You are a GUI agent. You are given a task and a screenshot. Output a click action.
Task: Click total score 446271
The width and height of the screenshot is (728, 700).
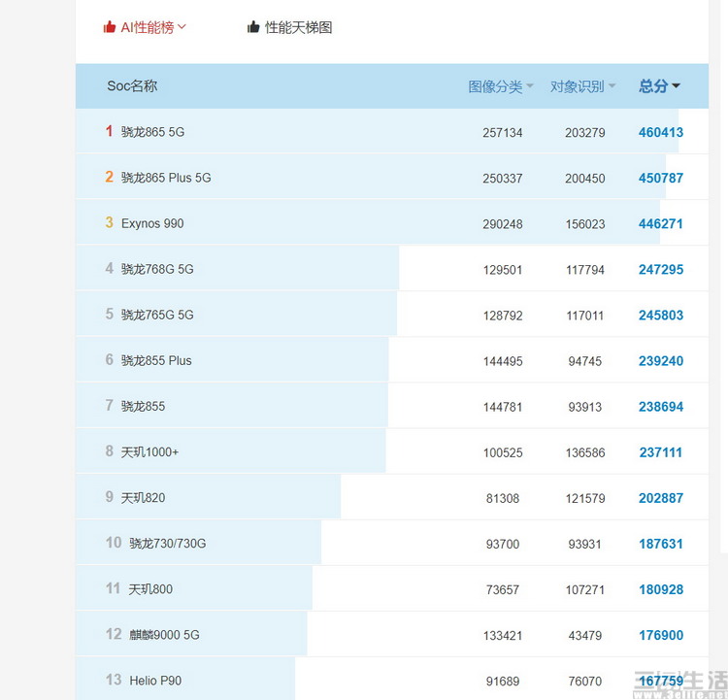pyautogui.click(x=661, y=224)
